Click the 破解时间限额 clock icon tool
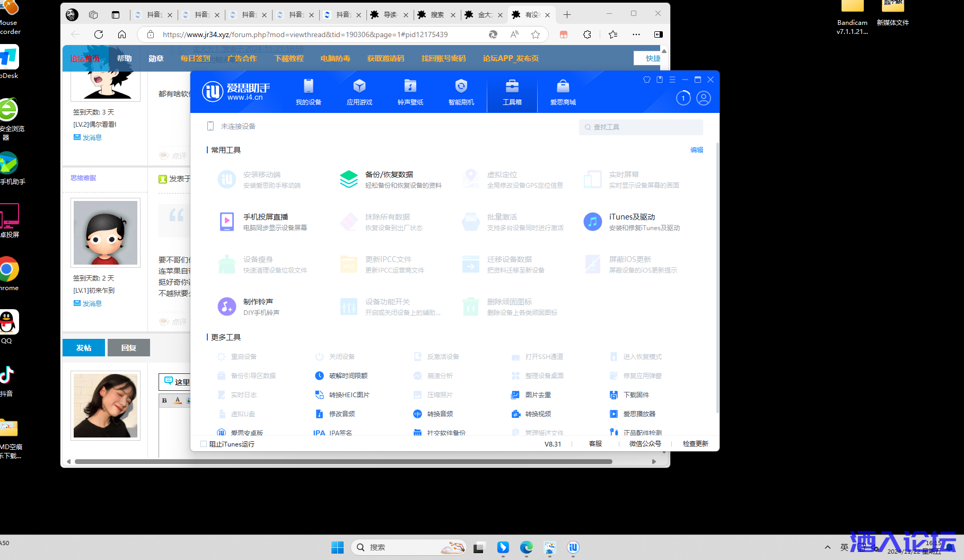This screenshot has height=560, width=964. pos(319,376)
